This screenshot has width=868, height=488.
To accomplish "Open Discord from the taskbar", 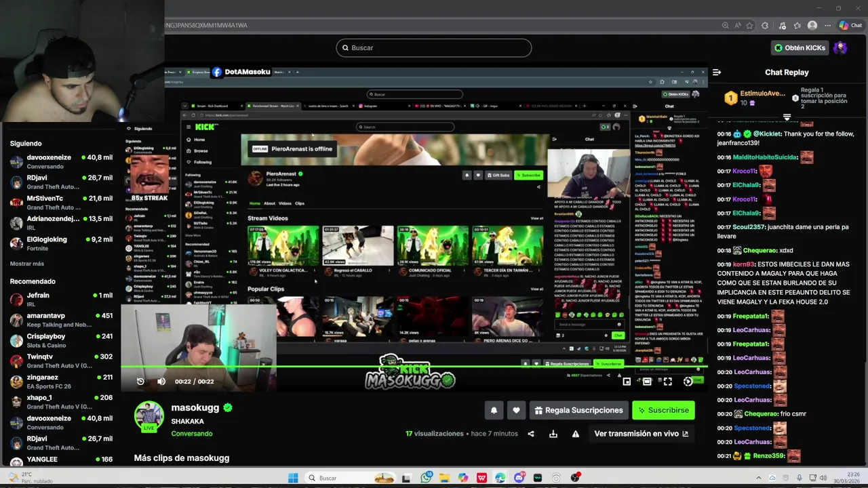I will point(519,478).
